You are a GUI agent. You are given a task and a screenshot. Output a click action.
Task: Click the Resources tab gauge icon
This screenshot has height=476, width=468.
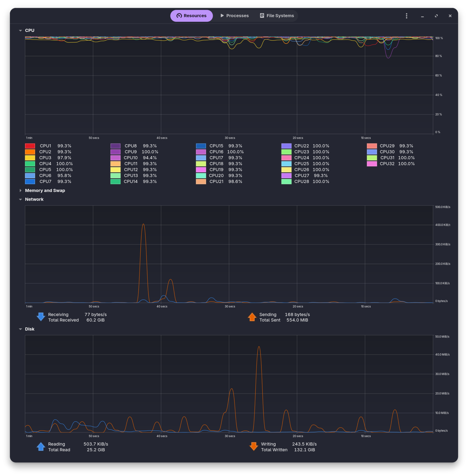pos(179,16)
